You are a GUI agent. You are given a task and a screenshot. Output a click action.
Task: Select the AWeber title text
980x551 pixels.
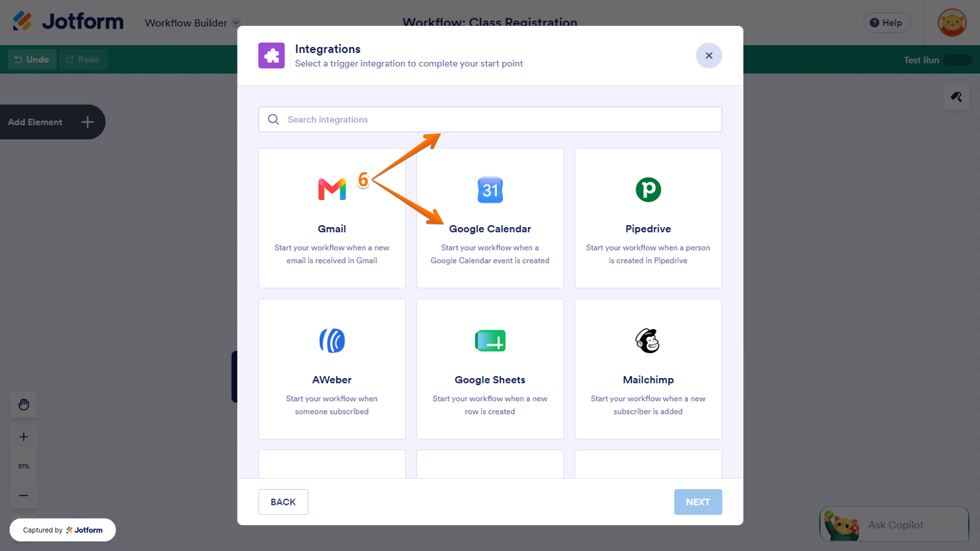(x=331, y=380)
